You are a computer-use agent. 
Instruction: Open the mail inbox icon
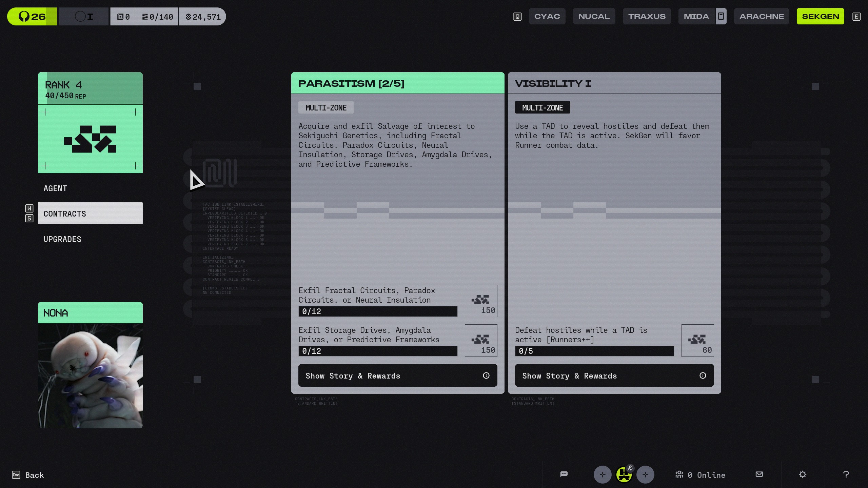coord(759,474)
